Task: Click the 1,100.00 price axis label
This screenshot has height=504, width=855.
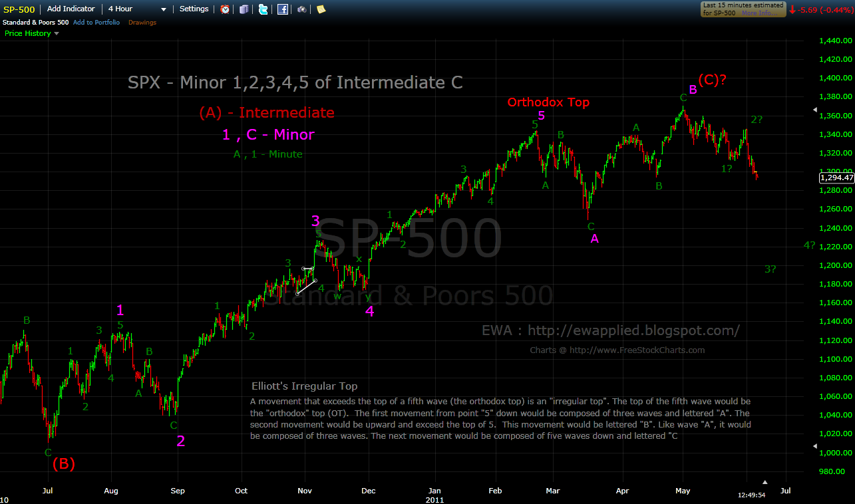Action: pos(837,359)
